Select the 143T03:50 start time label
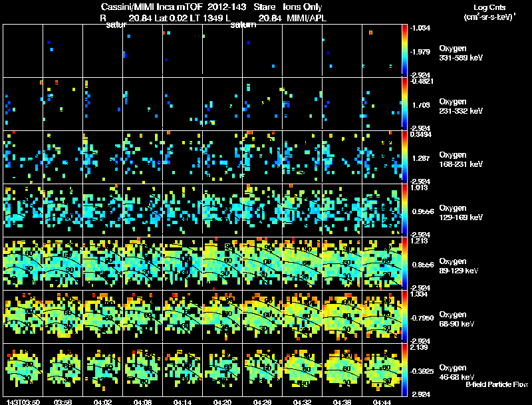Viewport: 532px width, 405px height. click(x=23, y=402)
